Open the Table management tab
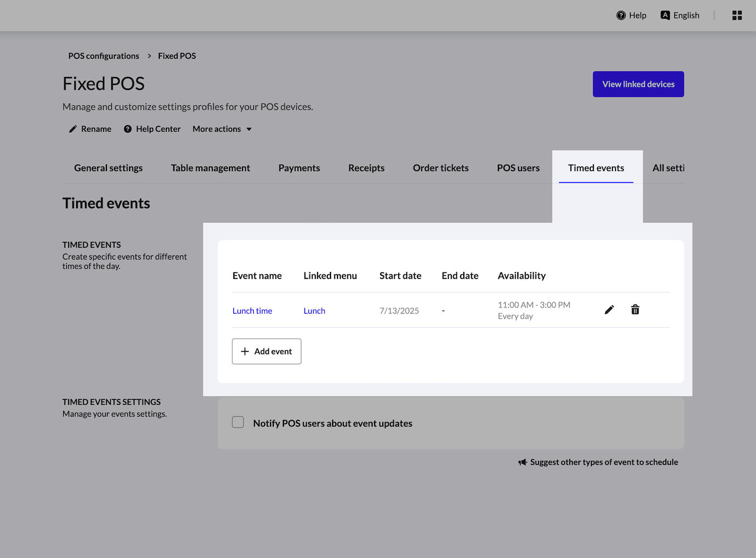The height and width of the screenshot is (558, 756). (211, 168)
